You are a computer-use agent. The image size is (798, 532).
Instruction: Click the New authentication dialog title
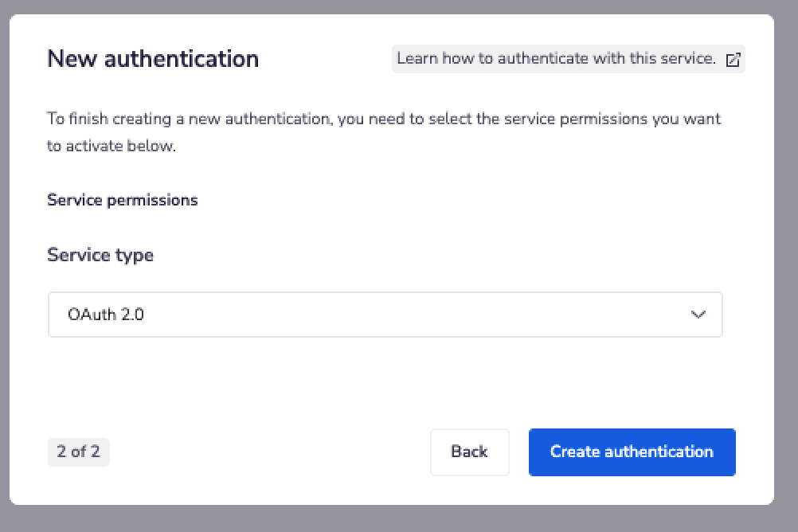coord(153,59)
